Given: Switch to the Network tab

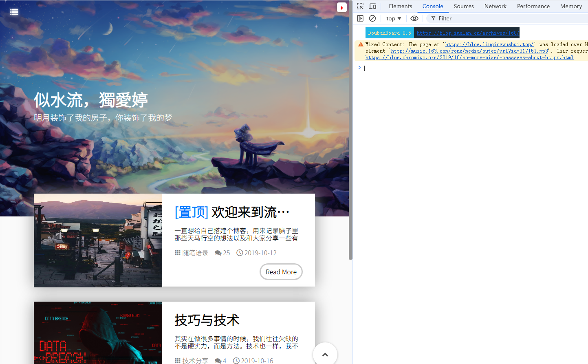Looking at the screenshot, I should [495, 6].
